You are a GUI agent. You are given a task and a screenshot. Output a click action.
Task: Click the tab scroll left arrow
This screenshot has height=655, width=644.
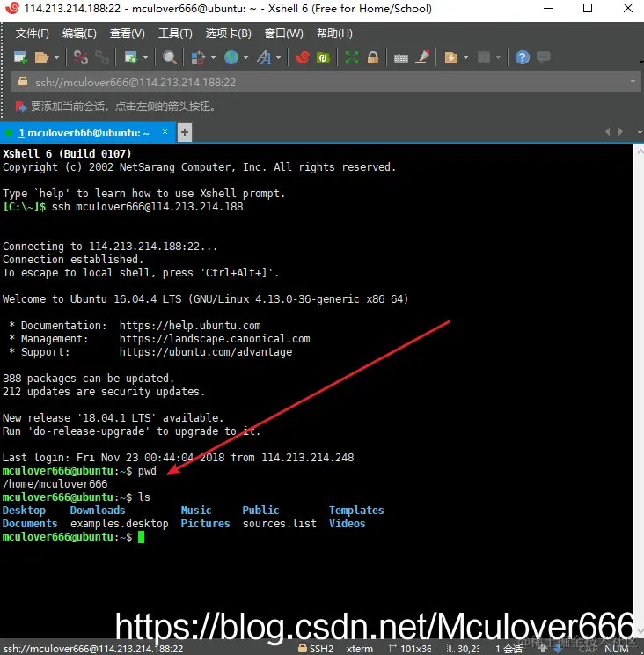pyautogui.click(x=608, y=131)
